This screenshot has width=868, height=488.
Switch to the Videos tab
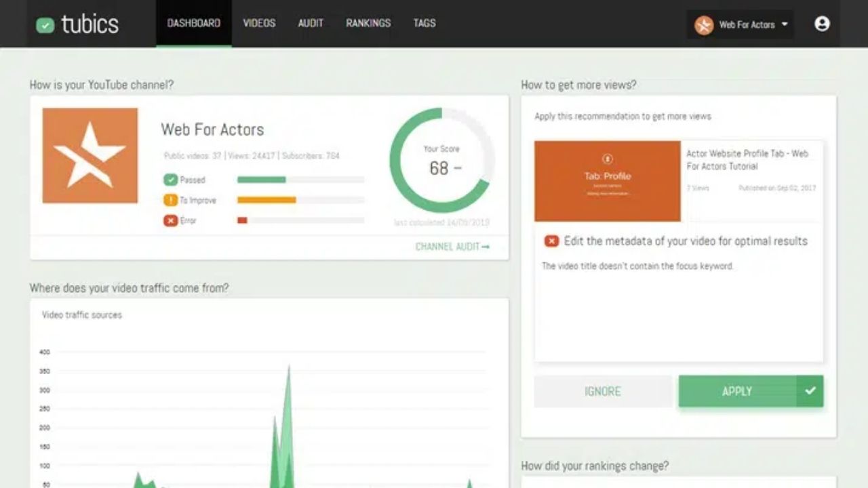point(259,23)
